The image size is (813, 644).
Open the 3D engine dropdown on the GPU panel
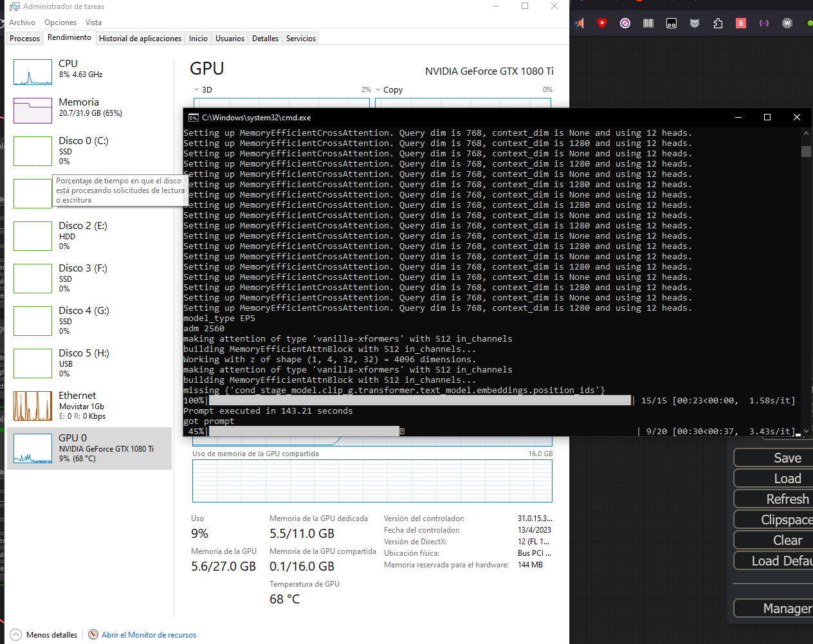click(197, 89)
